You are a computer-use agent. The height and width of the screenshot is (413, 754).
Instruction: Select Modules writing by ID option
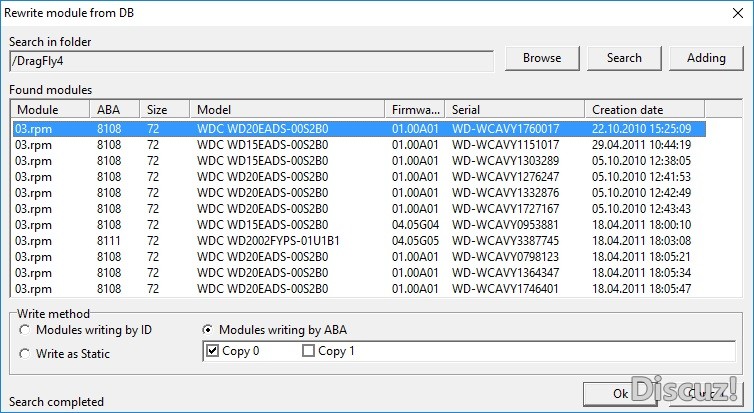pyautogui.click(x=23, y=329)
